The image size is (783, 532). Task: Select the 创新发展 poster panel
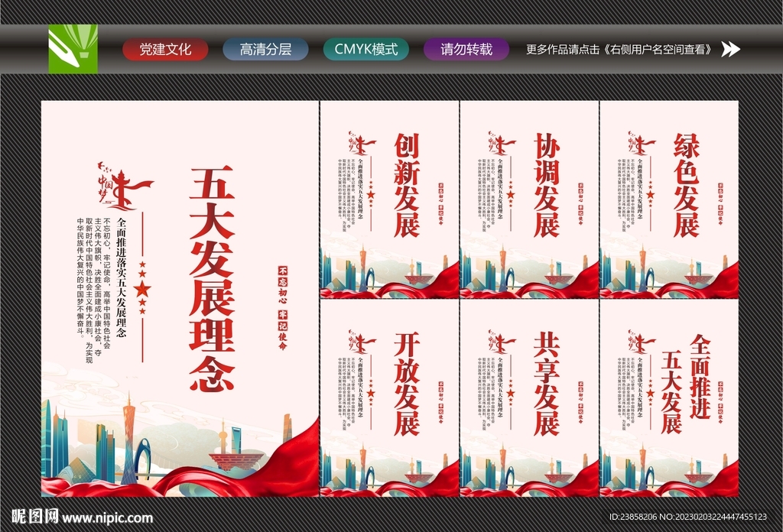point(389,199)
